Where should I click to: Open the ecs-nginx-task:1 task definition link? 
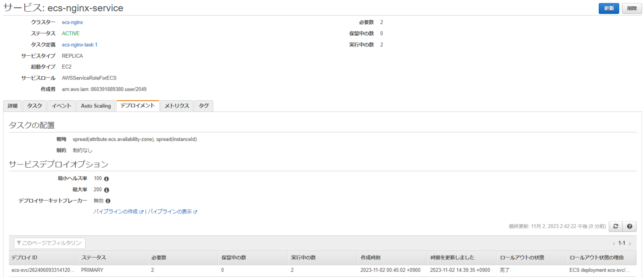pyautogui.click(x=79, y=44)
